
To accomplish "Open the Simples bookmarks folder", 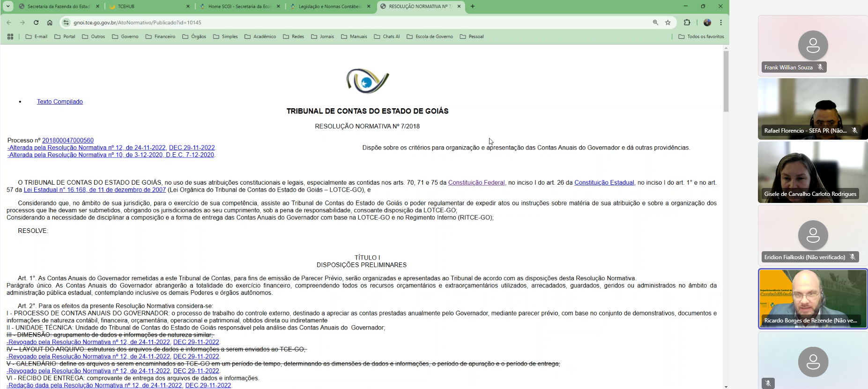I will [225, 37].
